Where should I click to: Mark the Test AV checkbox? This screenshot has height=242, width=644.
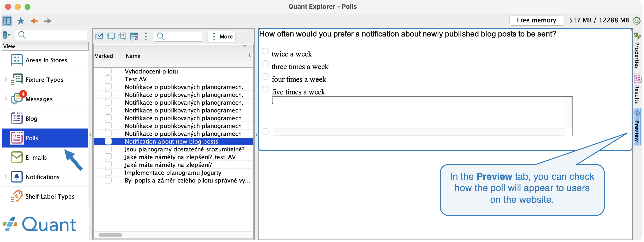[108, 79]
